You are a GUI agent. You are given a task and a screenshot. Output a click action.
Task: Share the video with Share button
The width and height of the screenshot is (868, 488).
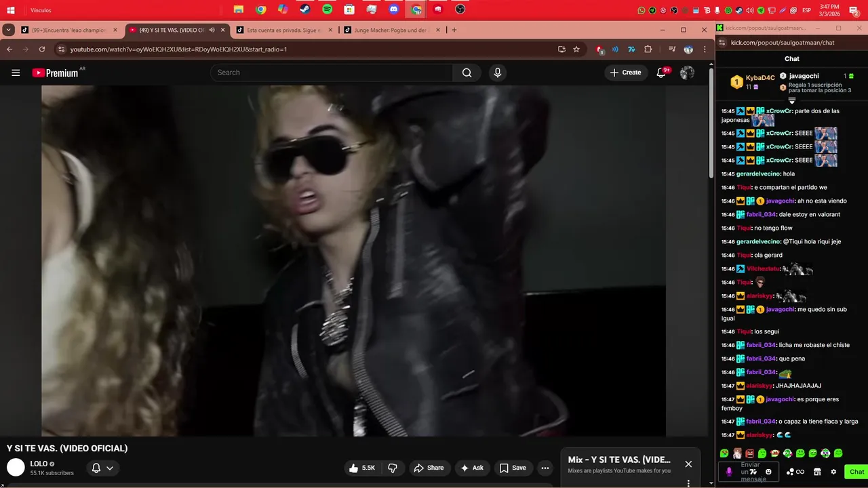(x=429, y=468)
